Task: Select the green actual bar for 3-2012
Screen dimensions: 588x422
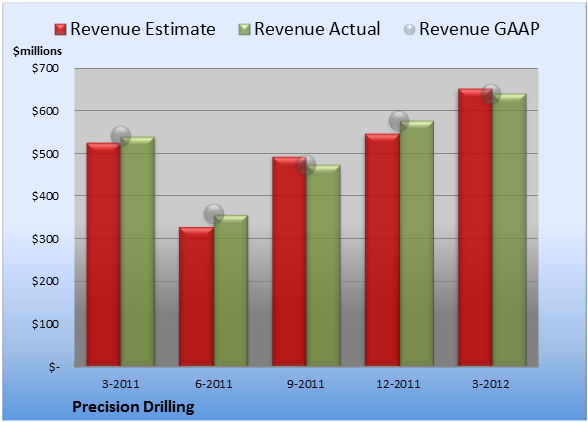Action: pyautogui.click(x=509, y=230)
